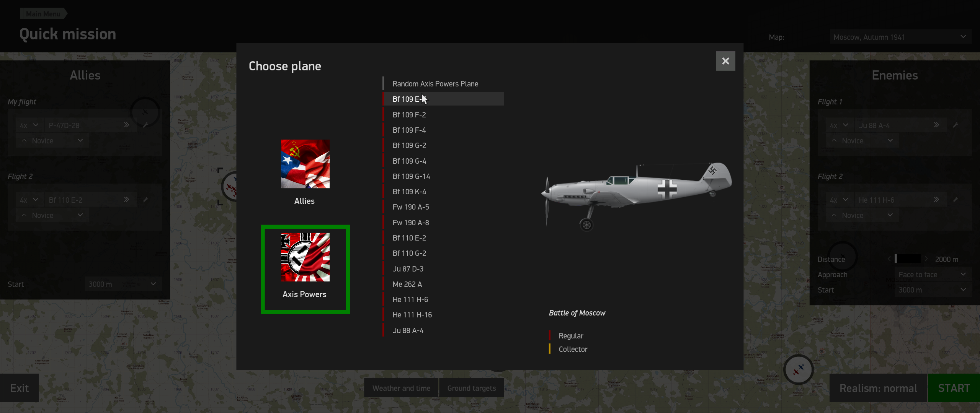This screenshot has width=980, height=413.
Task: Open Enemies Flight 2 plane count dropdown
Action: click(x=839, y=200)
